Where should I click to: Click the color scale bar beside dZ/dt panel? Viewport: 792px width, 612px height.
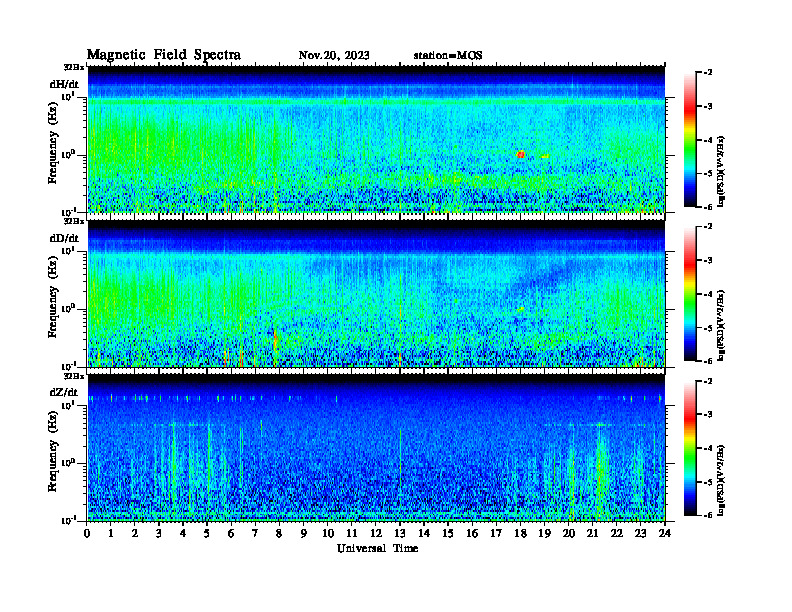pos(690,448)
